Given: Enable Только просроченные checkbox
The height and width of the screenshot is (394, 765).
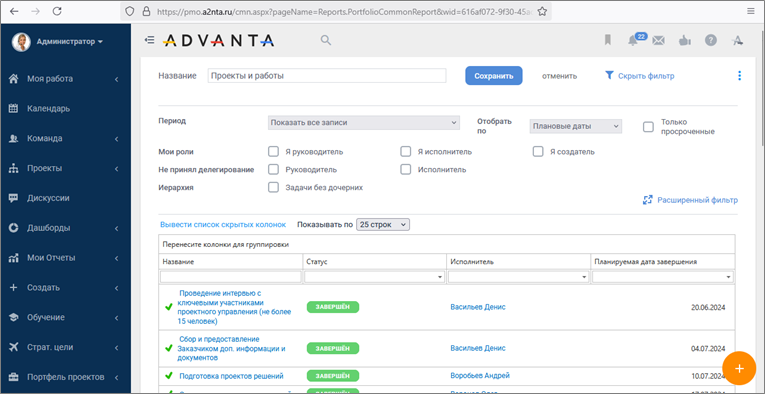Looking at the screenshot, I should point(648,127).
